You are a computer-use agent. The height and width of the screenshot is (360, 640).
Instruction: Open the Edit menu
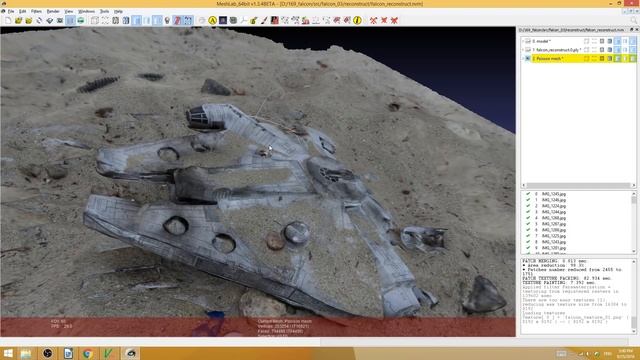click(x=22, y=11)
